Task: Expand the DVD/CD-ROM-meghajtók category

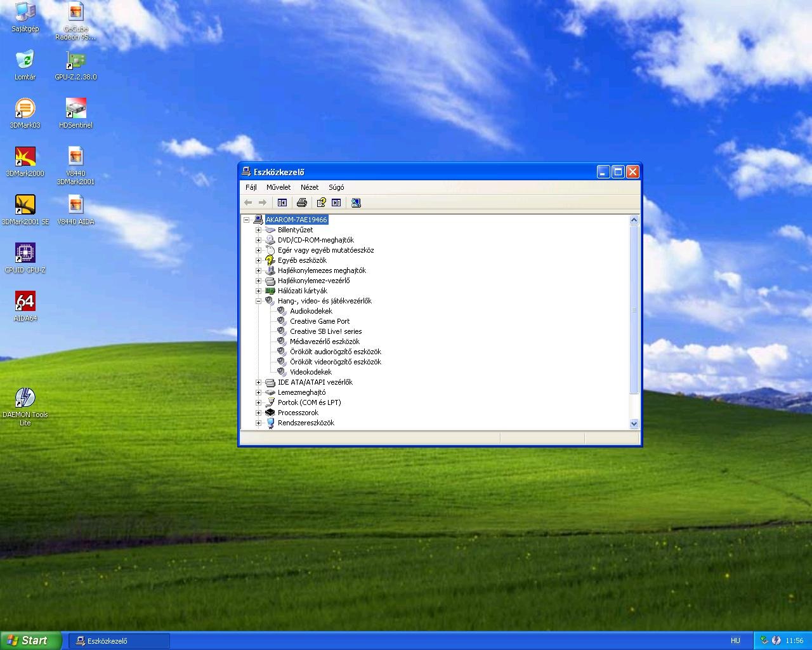Action: [258, 240]
